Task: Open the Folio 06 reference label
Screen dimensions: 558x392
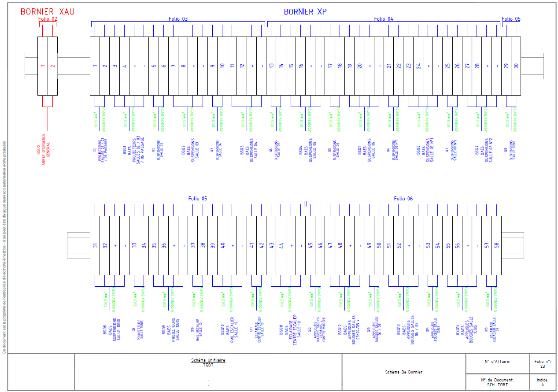Action: [x=403, y=199]
